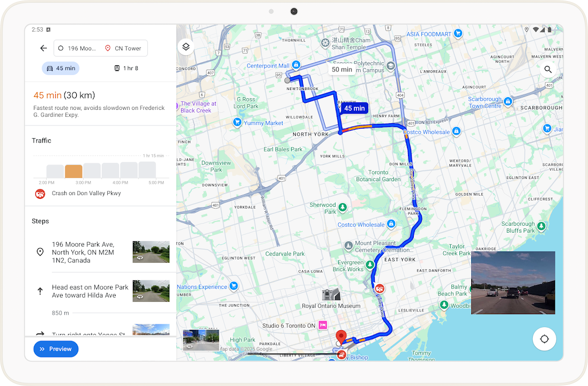Open the map layers button

click(x=185, y=47)
